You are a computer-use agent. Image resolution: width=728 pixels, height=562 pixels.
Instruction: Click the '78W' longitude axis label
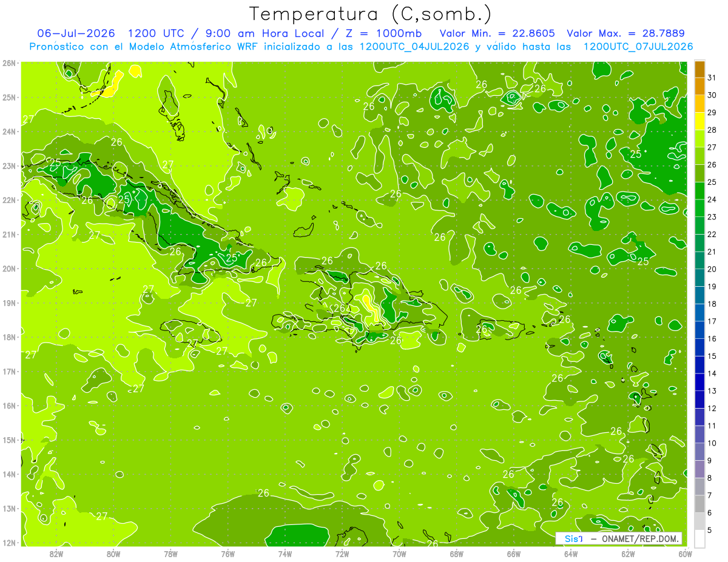pyautogui.click(x=170, y=553)
